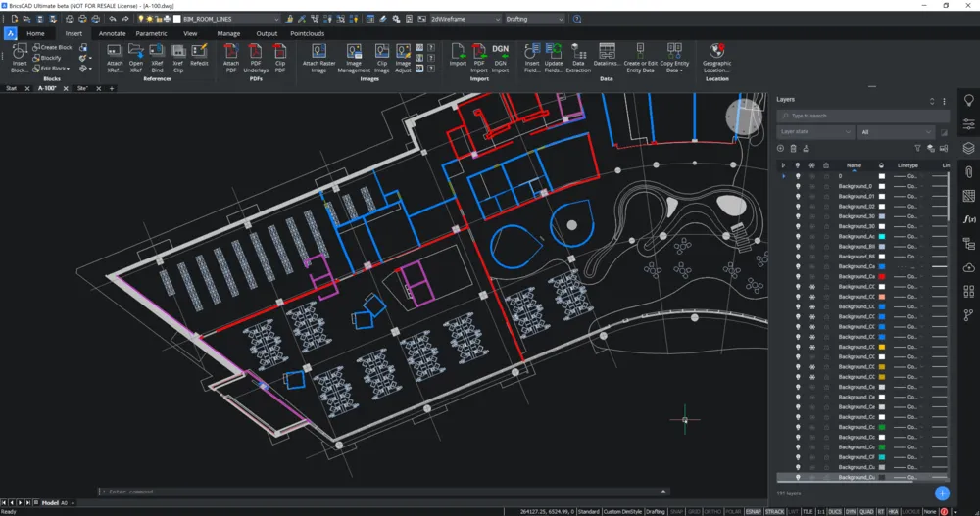Screen dimensions: 980x516
Task: Click the Create Block button
Action: 56,47
